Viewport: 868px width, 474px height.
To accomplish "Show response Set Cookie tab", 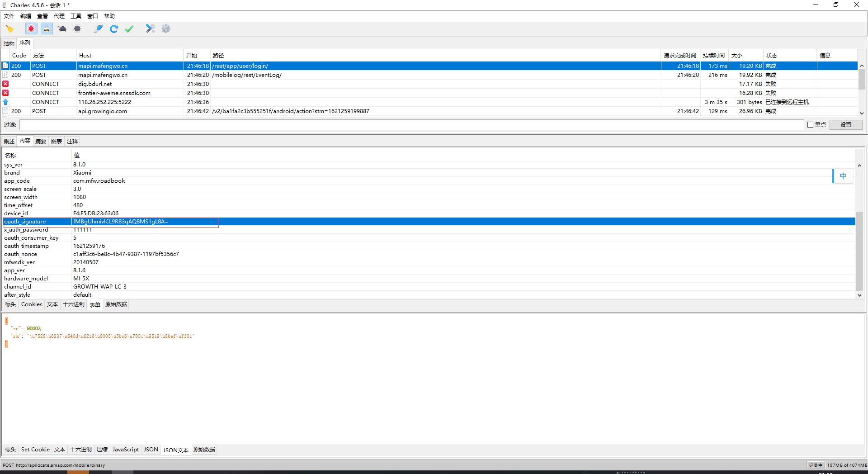I will [35, 450].
